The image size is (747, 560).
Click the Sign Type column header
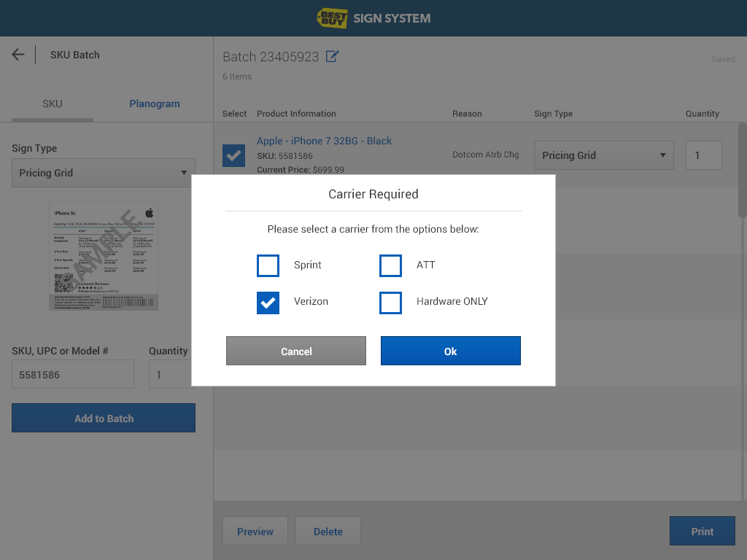point(553,114)
